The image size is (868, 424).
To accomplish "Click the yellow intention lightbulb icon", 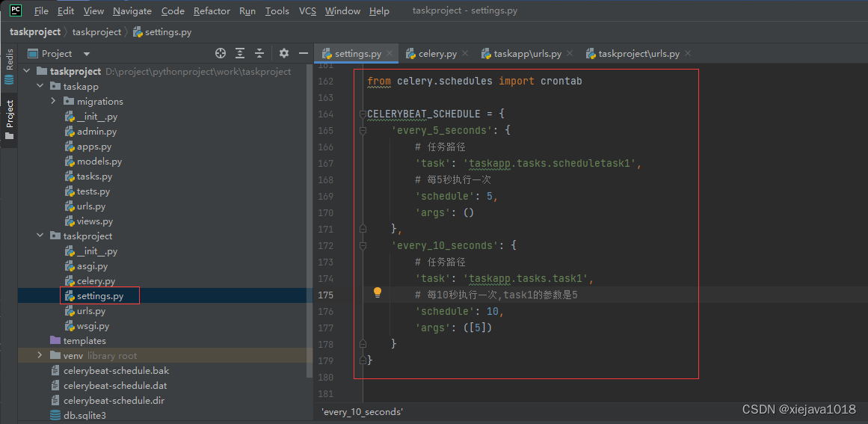I will pyautogui.click(x=378, y=293).
